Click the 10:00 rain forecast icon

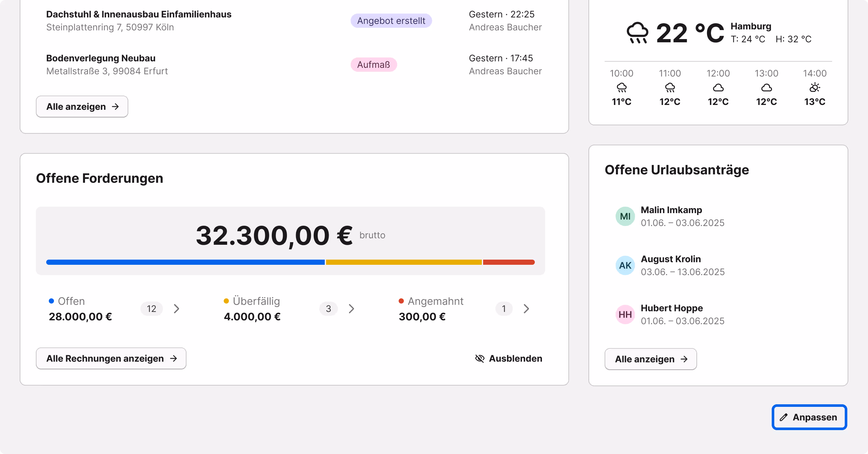tap(622, 88)
